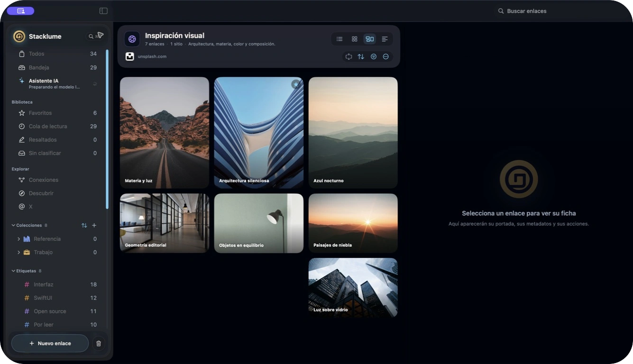Screen dimensions: 633x364
Task: Collapse the Colecciones section
Action: (x=13, y=225)
